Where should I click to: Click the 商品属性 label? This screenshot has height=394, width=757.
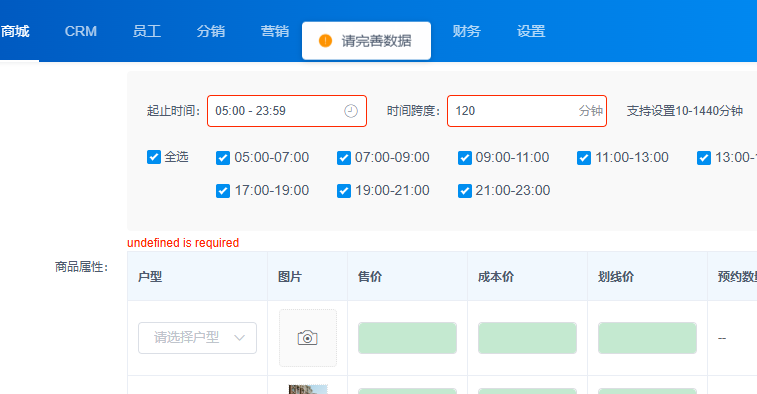(x=82, y=267)
